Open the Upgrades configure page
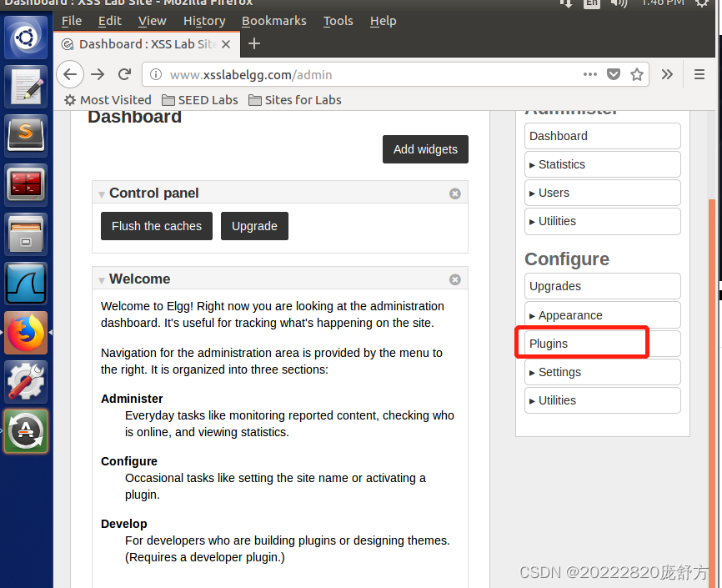Screen dimensions: 722x588 coord(602,286)
